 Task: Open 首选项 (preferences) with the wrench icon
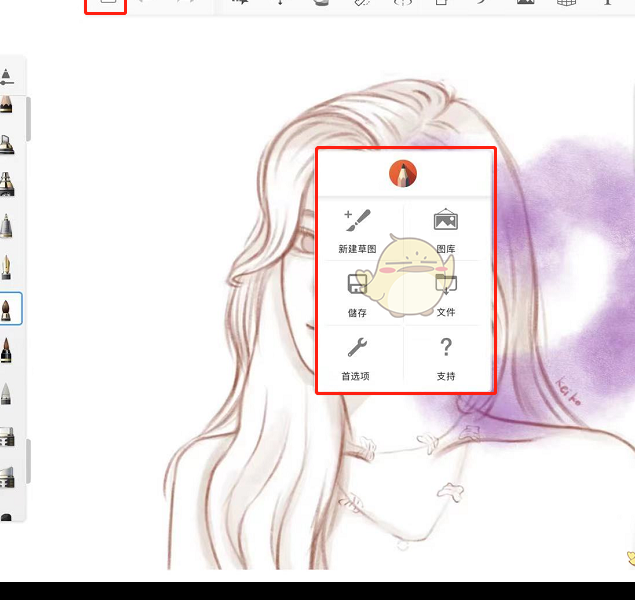356,359
